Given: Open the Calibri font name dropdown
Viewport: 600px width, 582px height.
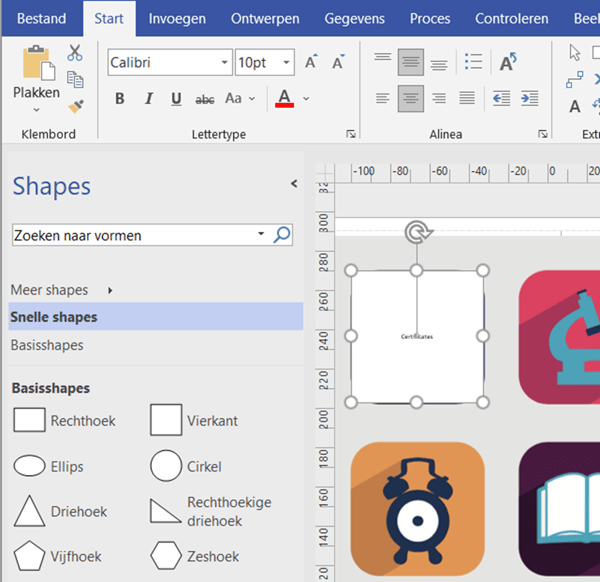Looking at the screenshot, I should (x=224, y=63).
